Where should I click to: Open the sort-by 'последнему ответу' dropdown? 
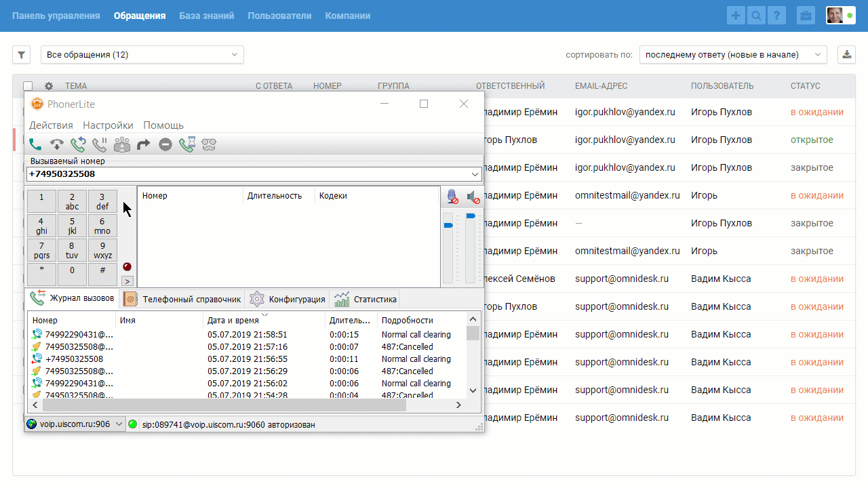pyautogui.click(x=733, y=55)
